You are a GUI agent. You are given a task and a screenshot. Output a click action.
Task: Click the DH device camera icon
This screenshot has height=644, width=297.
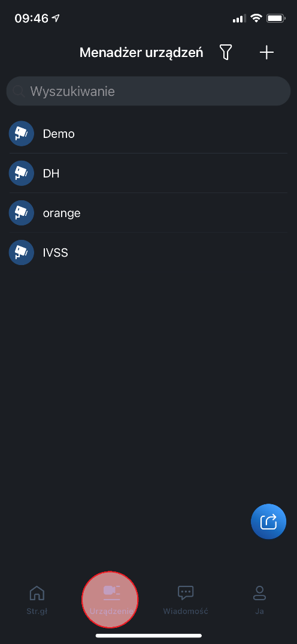(x=22, y=173)
